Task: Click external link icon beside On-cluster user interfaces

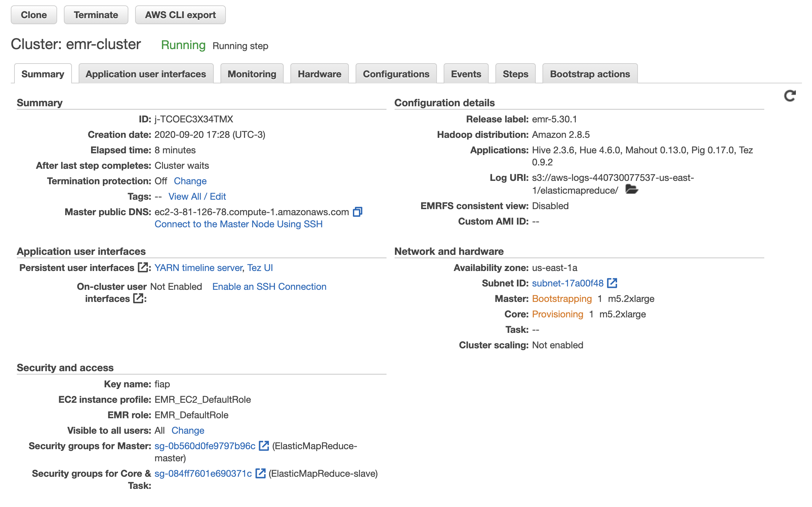Action: [138, 298]
